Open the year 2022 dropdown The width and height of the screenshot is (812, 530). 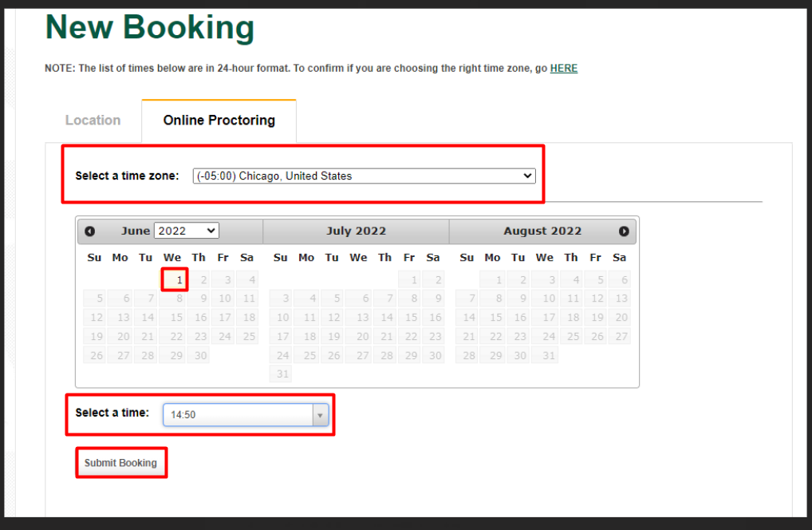coord(187,231)
